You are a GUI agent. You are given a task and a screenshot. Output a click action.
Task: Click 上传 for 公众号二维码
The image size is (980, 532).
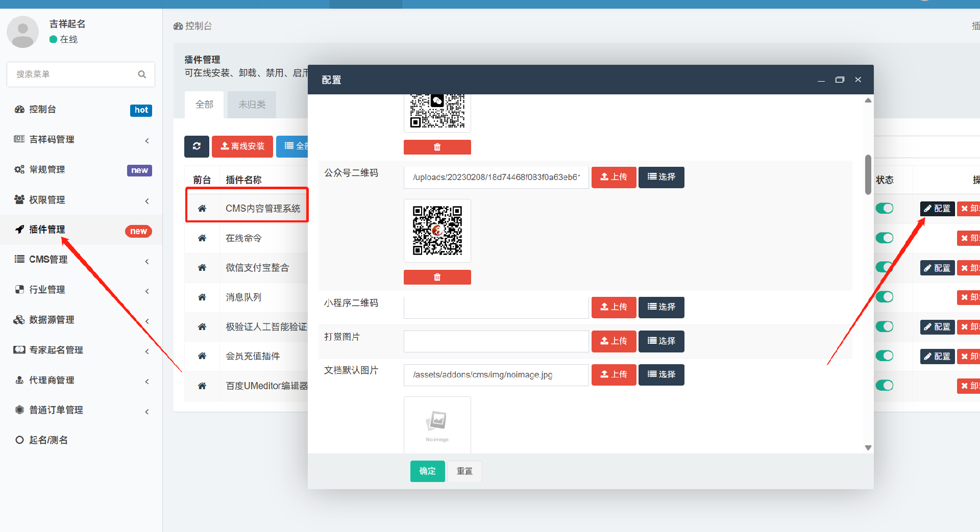(614, 177)
